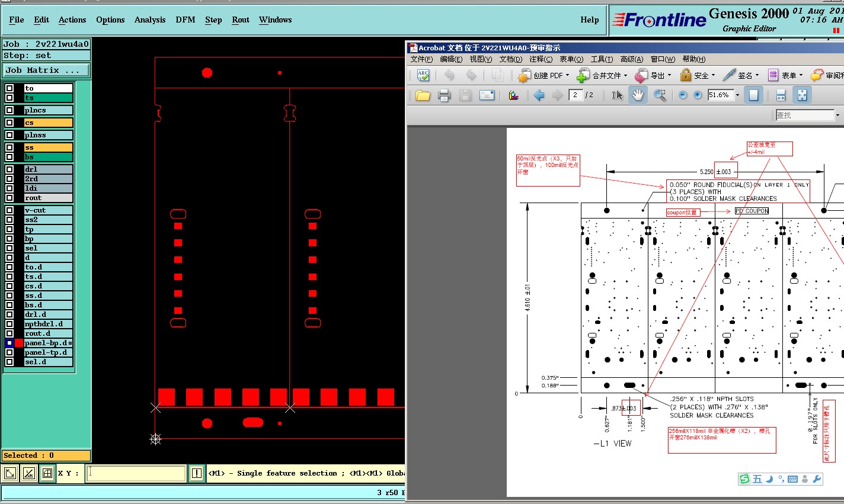Click the marquee zoom magnifier tool
The height and width of the screenshot is (504, 844).
coord(660,95)
